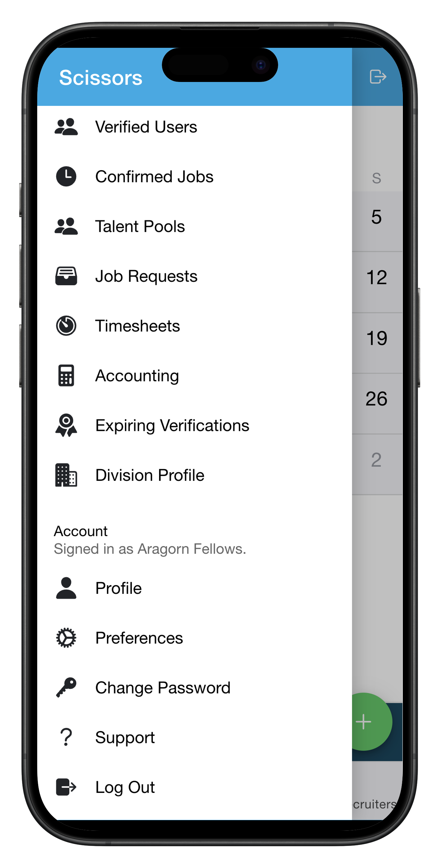Click the Timesheets stopwatch icon
This screenshot has width=440, height=868.
click(x=66, y=326)
